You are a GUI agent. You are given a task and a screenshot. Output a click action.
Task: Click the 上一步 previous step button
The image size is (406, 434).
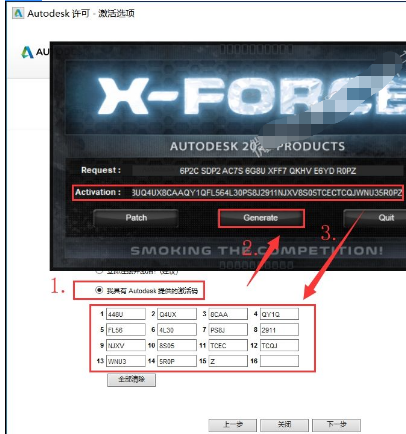(x=233, y=425)
